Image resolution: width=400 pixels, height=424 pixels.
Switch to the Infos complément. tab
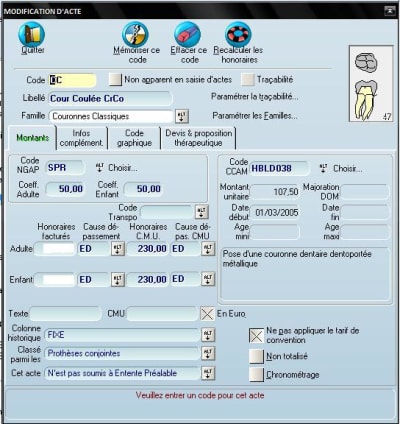coord(82,138)
